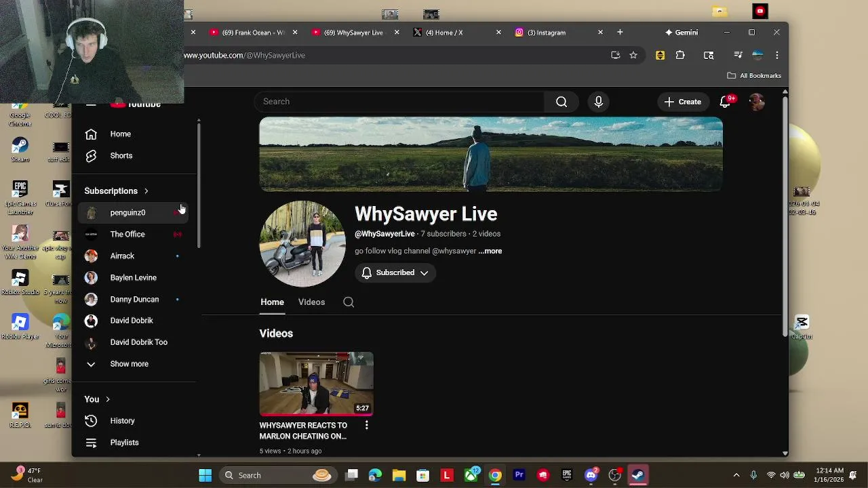The height and width of the screenshot is (488, 868).
Task: Open the account avatar menu on YouTube
Action: [x=757, y=102]
